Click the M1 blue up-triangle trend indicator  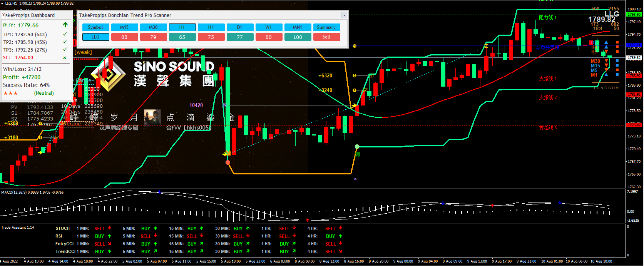[606, 74]
